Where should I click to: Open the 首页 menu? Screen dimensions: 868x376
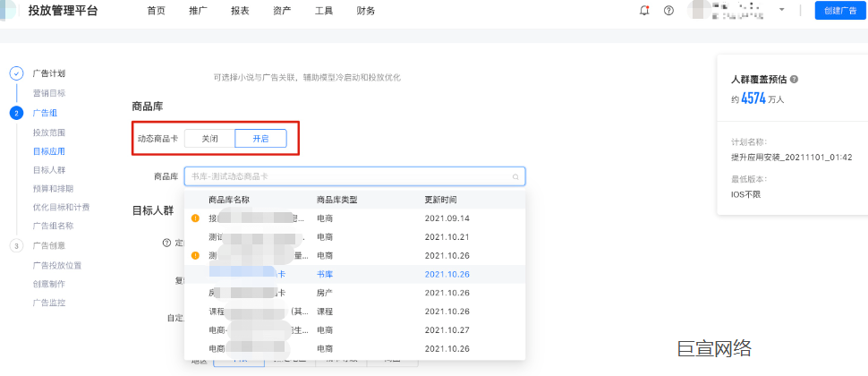pos(156,11)
